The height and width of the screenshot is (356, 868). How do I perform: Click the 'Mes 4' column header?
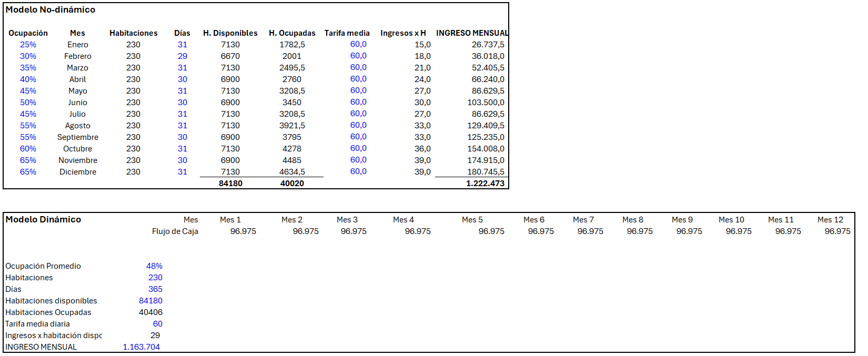point(403,220)
